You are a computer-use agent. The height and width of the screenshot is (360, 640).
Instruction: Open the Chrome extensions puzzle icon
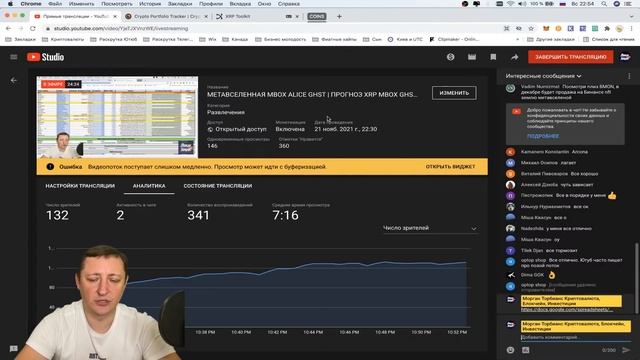[x=607, y=28]
